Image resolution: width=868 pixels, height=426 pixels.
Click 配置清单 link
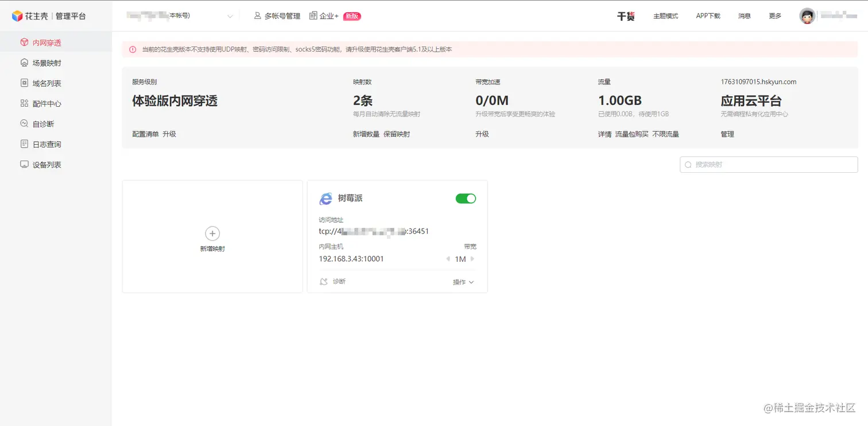(145, 134)
